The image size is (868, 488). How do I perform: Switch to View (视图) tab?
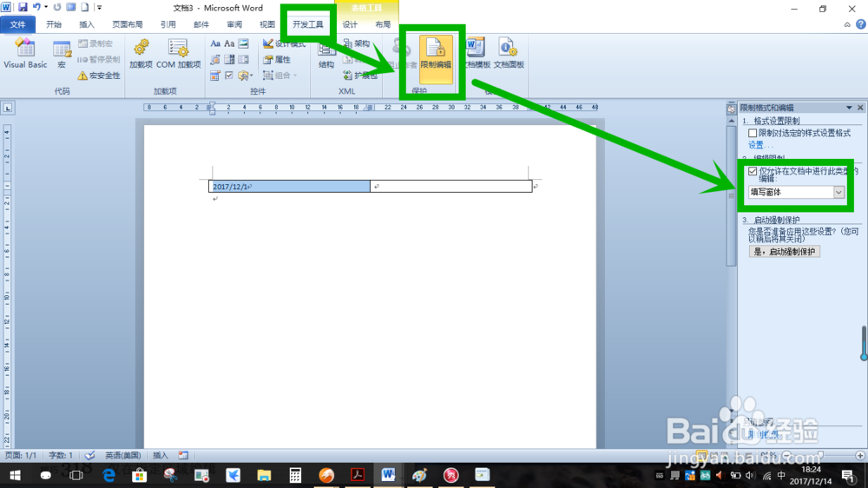coord(267,24)
